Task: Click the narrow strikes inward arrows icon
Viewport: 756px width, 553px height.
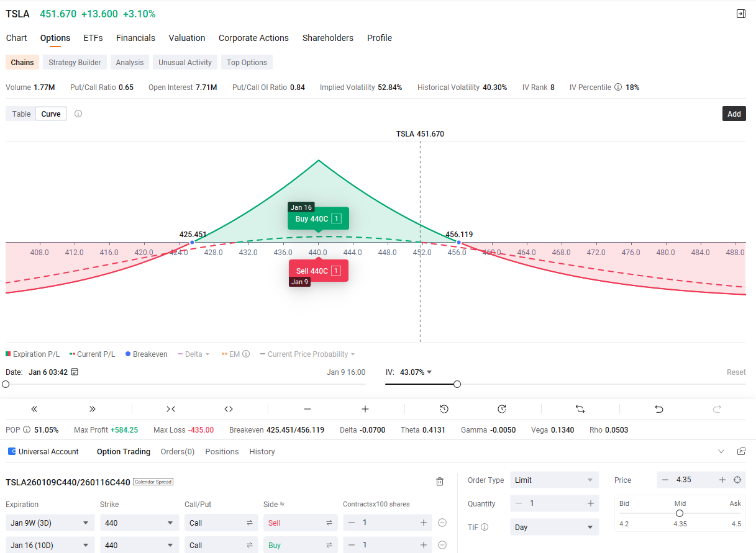Action: (171, 409)
